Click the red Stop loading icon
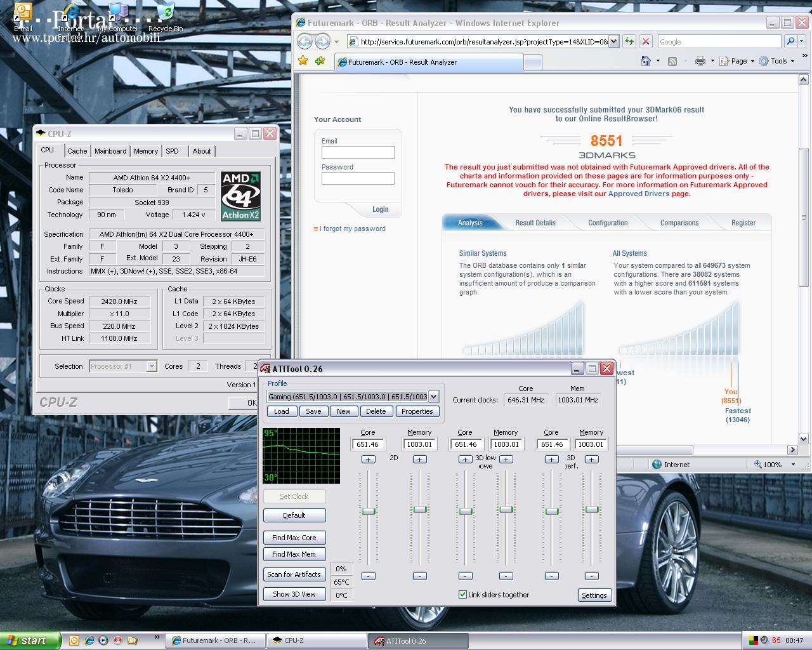 [x=646, y=41]
